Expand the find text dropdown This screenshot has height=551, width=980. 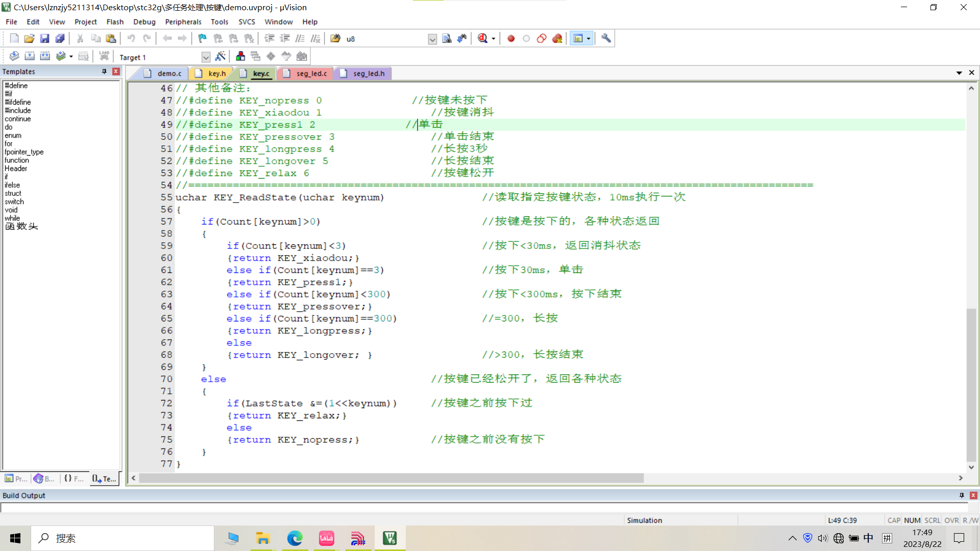click(x=432, y=39)
